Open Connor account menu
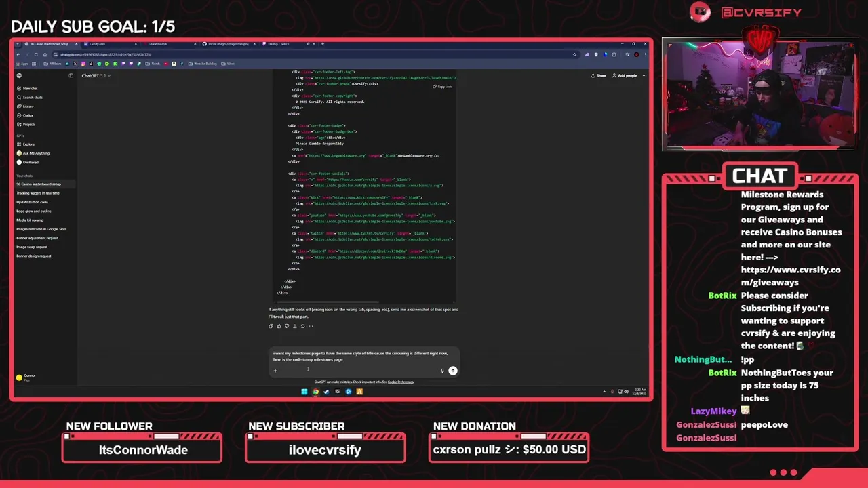The width and height of the screenshot is (868, 488). (x=27, y=377)
